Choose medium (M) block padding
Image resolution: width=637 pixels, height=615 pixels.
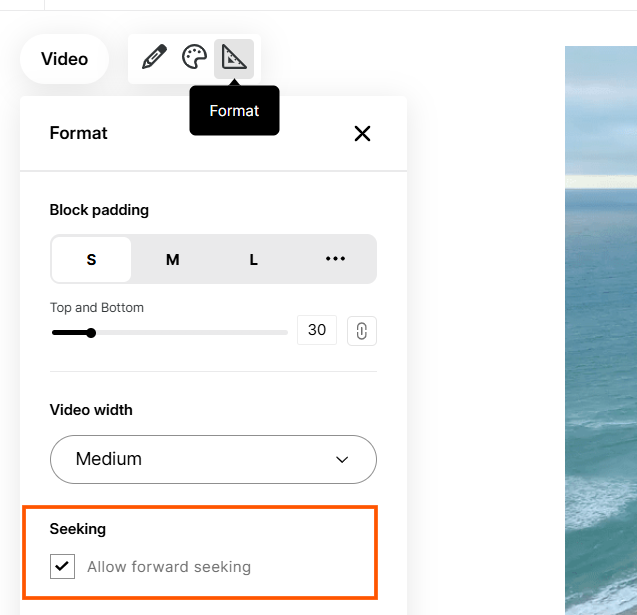(172, 260)
